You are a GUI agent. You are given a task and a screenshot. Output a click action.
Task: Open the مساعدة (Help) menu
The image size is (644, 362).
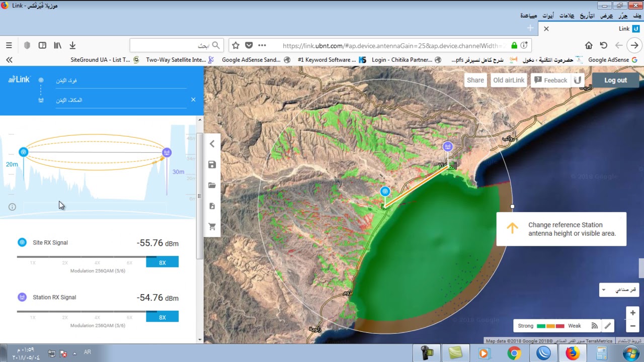tap(529, 16)
